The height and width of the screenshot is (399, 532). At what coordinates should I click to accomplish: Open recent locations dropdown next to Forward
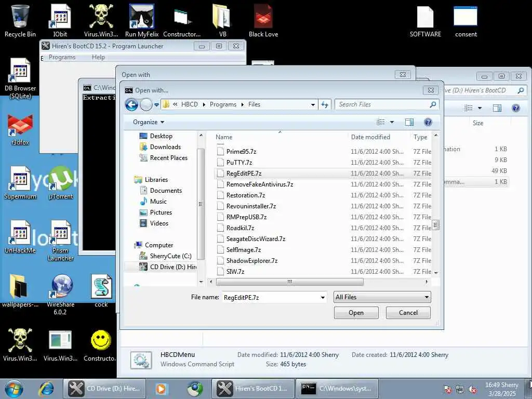[x=156, y=105]
